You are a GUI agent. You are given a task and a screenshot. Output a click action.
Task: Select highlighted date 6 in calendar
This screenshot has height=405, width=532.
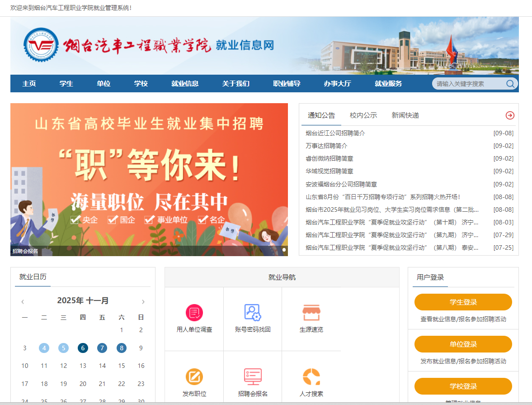[x=83, y=348]
